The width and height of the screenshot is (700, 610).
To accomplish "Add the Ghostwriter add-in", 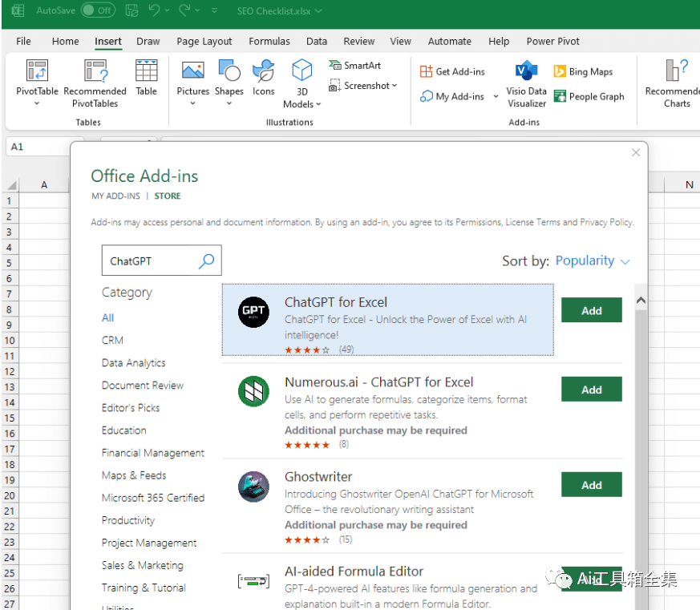I will point(591,485).
